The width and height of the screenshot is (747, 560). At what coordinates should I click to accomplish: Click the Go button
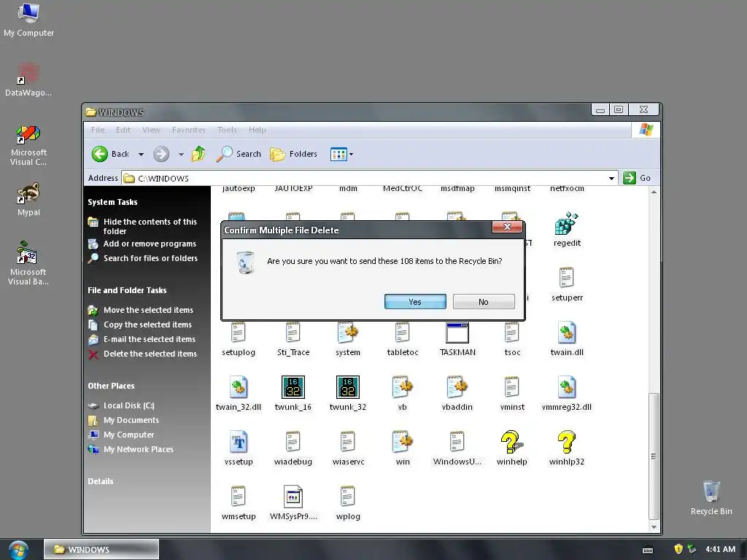pos(636,178)
